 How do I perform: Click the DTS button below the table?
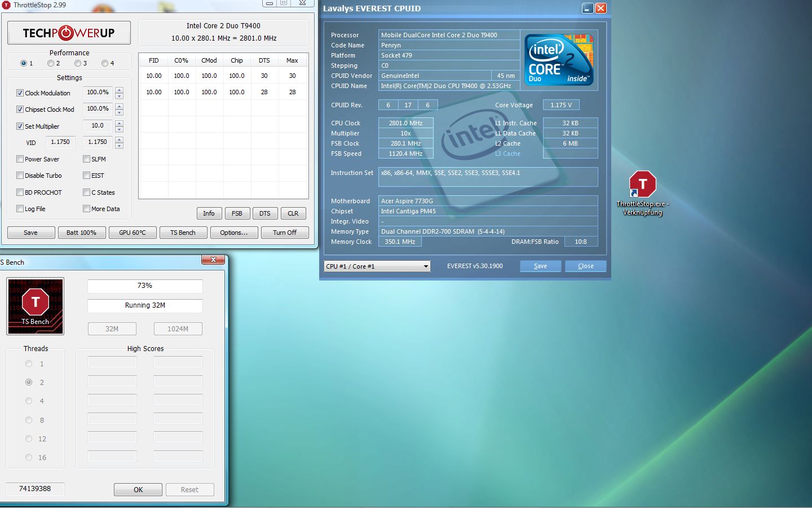click(265, 213)
